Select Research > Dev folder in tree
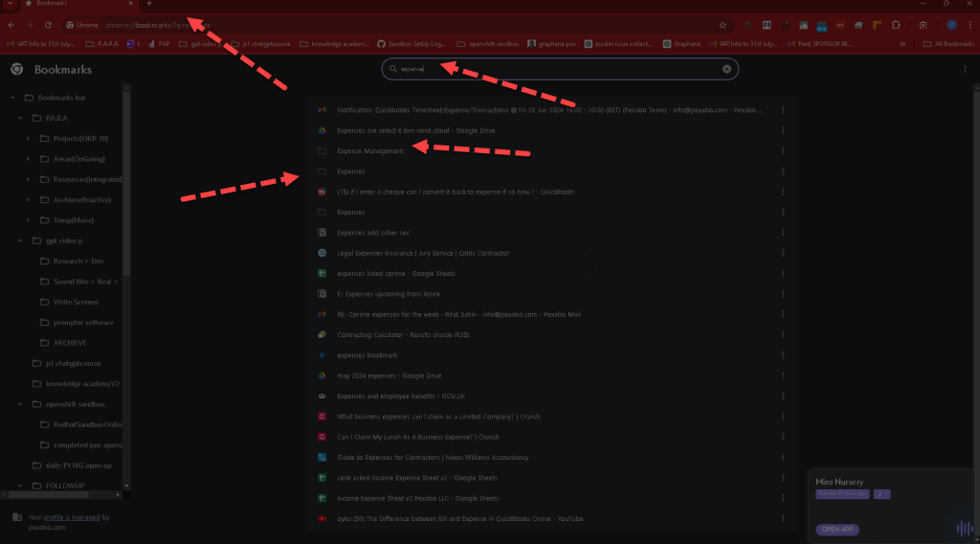980x544 pixels. 78,261
